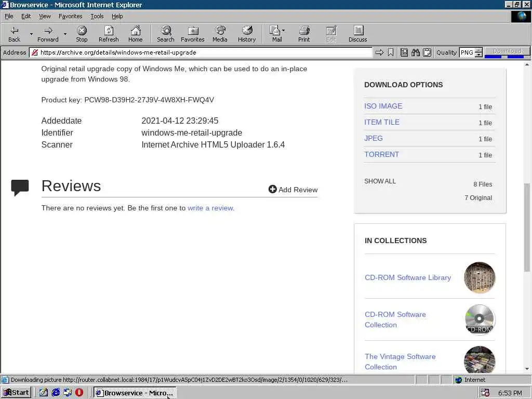Print the current page
The height and width of the screenshot is (399, 532).
tap(304, 34)
